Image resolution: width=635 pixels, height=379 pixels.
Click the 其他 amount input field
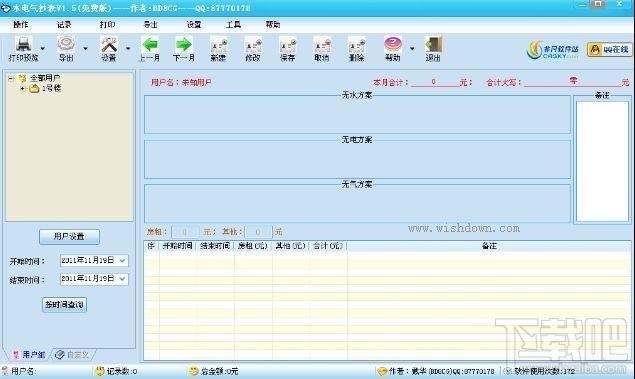[259, 232]
